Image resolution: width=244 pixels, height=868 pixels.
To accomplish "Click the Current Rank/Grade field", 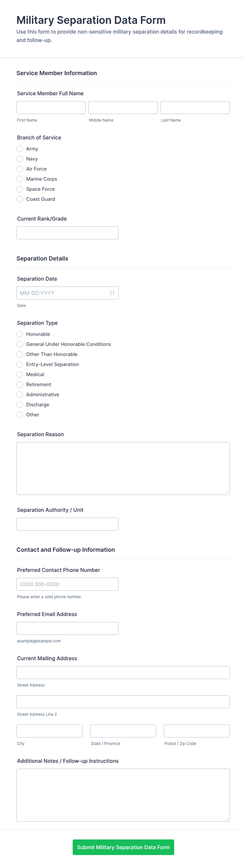I will (67, 233).
